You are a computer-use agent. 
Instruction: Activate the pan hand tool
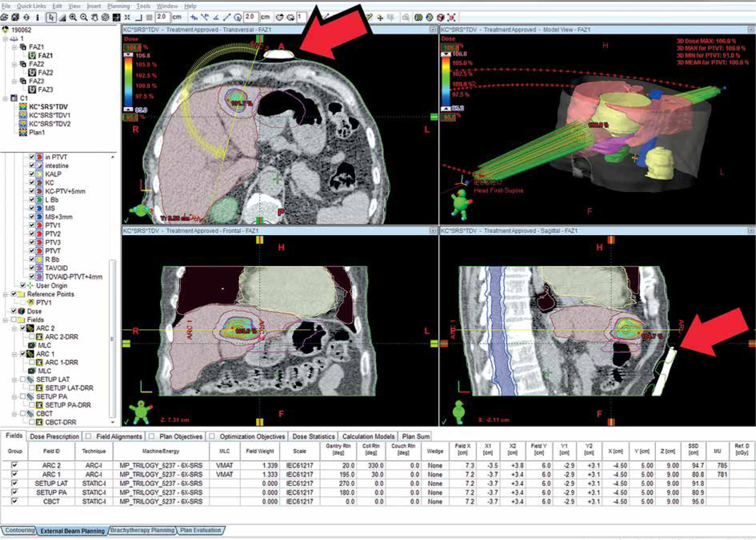pos(94,17)
